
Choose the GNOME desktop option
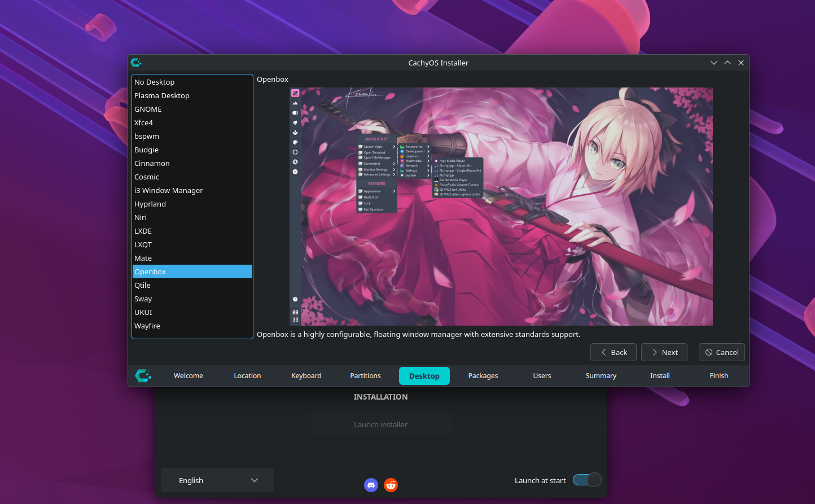point(148,109)
